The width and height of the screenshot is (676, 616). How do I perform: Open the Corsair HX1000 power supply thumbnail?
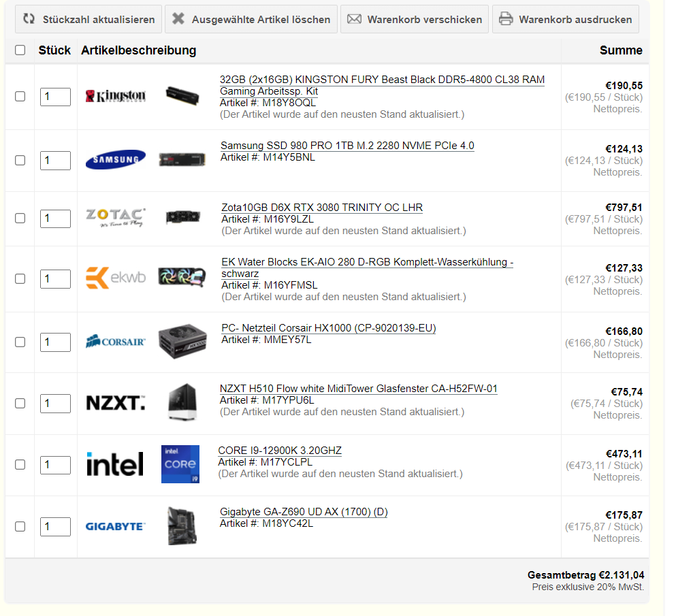point(183,342)
